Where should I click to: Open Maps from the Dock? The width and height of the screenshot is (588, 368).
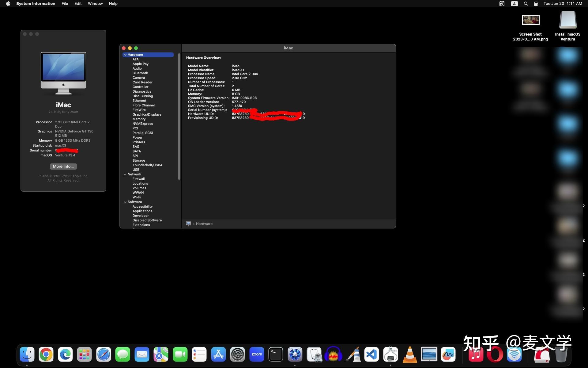coord(161,355)
